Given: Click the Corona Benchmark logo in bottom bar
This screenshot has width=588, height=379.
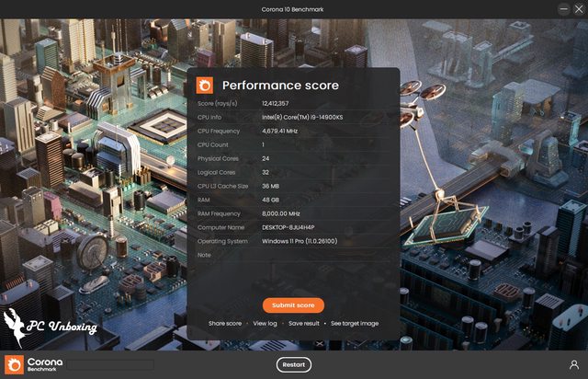Looking at the screenshot, I should (x=33, y=364).
